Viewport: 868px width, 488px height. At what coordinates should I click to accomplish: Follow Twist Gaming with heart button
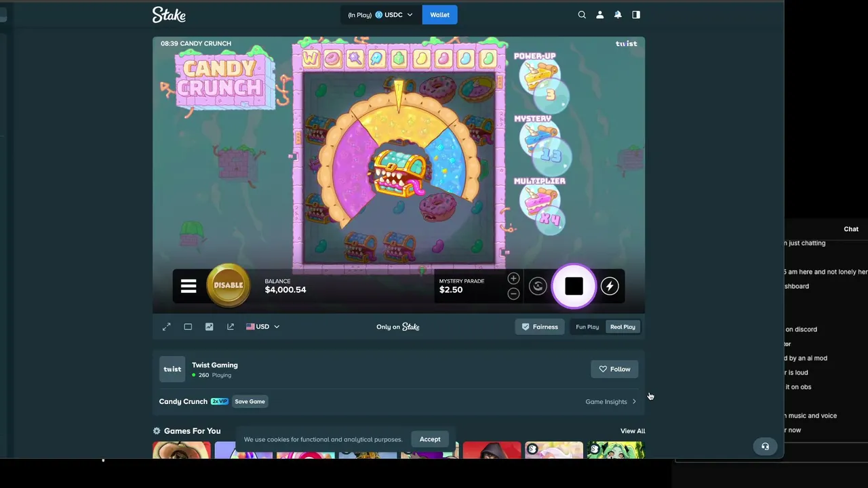(x=614, y=369)
